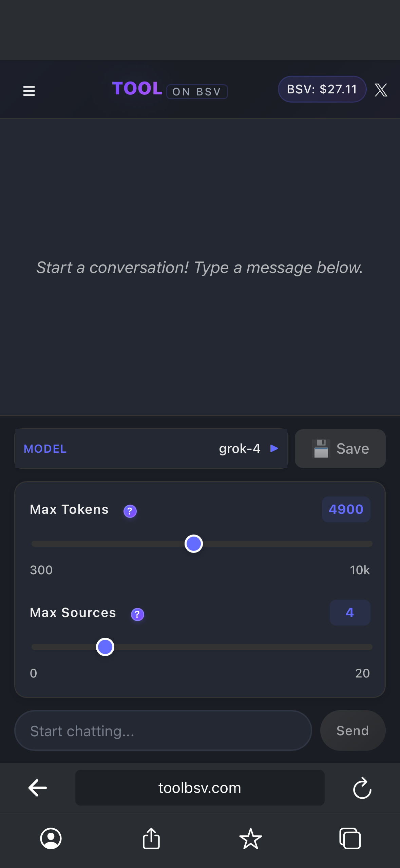The width and height of the screenshot is (400, 868).
Task: Open the X social link icon
Action: click(381, 90)
